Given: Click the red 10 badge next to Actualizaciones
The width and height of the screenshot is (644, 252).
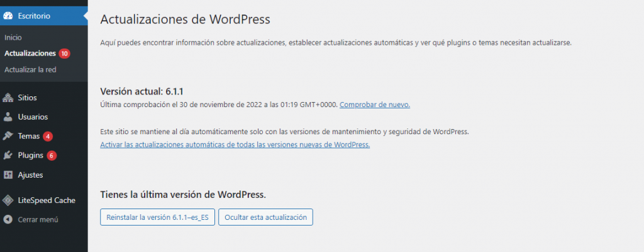Looking at the screenshot, I should [x=65, y=54].
